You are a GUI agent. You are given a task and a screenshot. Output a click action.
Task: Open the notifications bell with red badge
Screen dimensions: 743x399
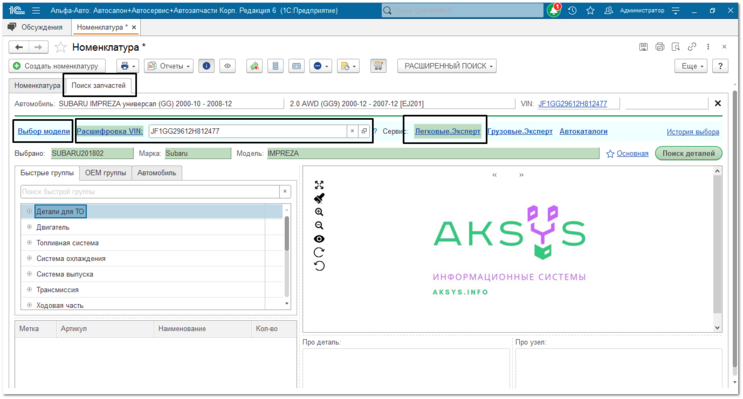click(x=554, y=10)
